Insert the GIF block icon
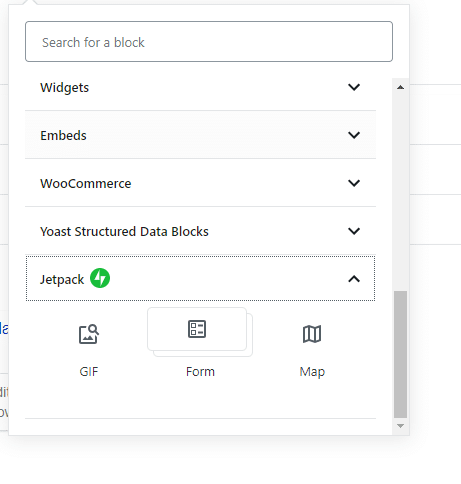Image resolution: width=461 pixels, height=484 pixels. pyautogui.click(x=89, y=334)
